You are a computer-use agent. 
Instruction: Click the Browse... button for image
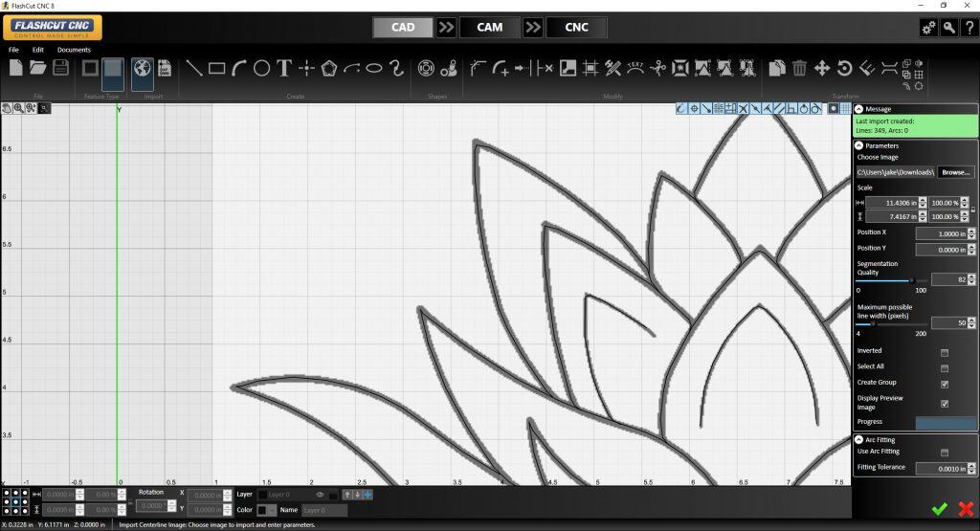pyautogui.click(x=955, y=172)
